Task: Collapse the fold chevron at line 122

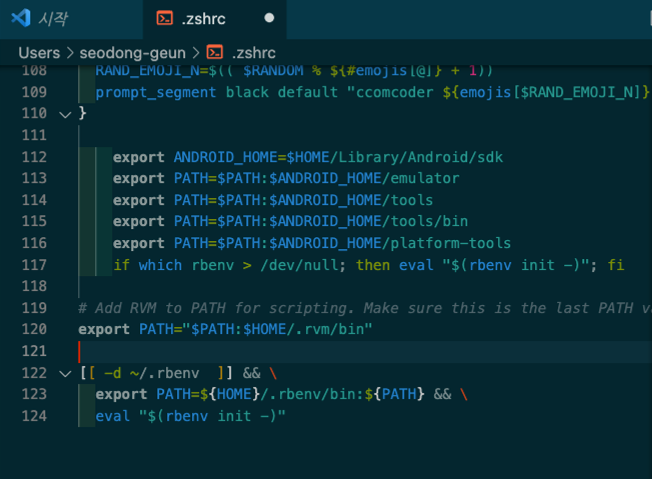Action: pyautogui.click(x=65, y=374)
